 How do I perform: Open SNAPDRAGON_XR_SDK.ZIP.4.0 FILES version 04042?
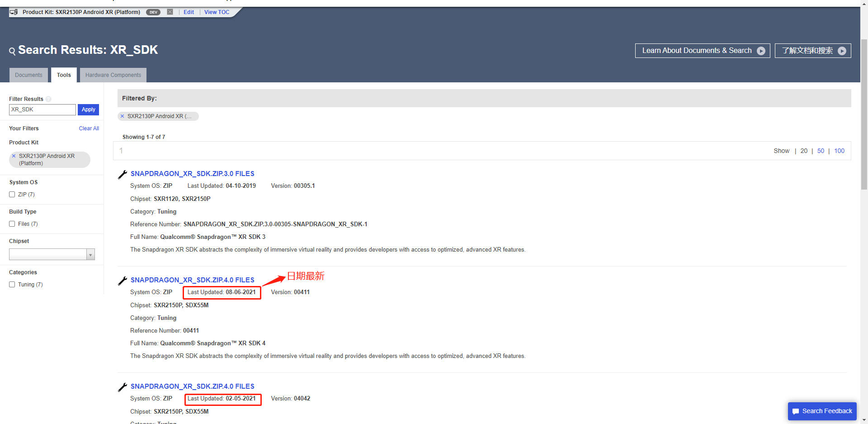[193, 386]
